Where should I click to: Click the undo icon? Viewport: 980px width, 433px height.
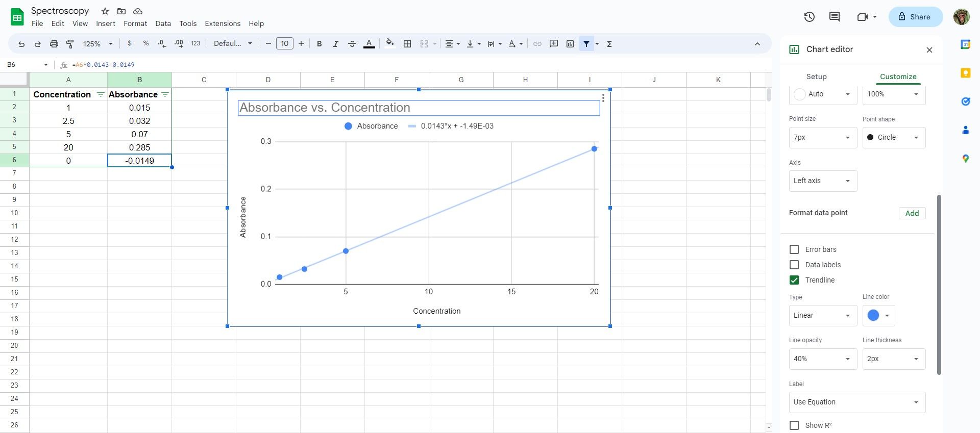21,44
